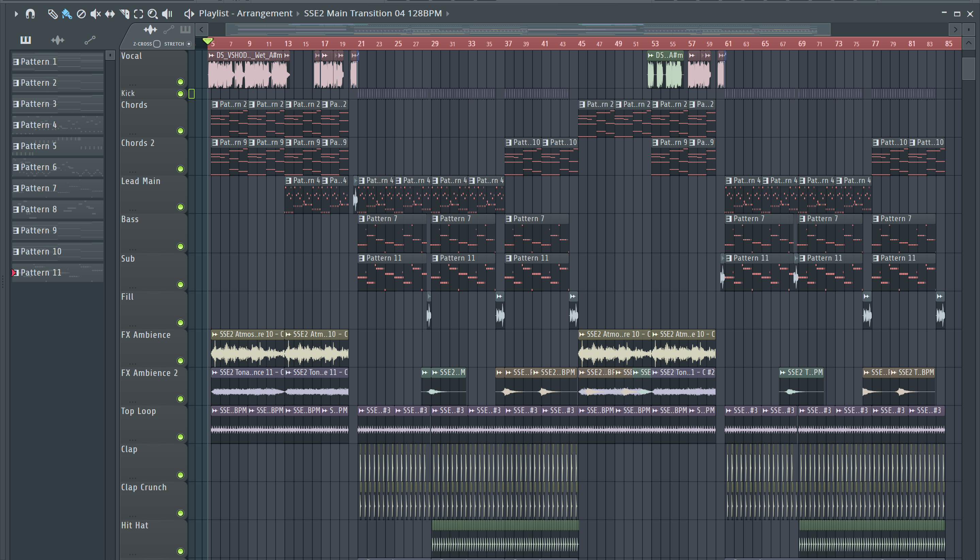Select the Playback speaker tool
Image resolution: width=980 pixels, height=560 pixels.
pos(167,14)
